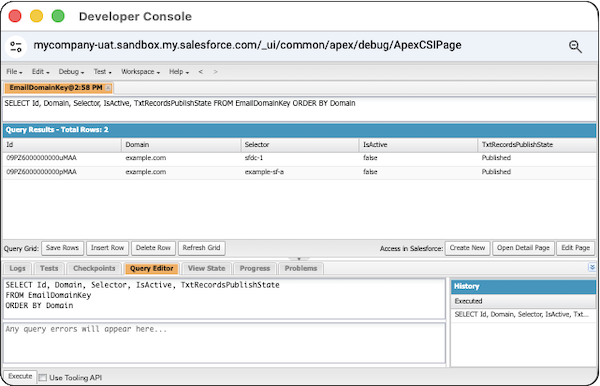Collapse the bottom panel with double-chevron icon
The image size is (600, 386).
592,267
